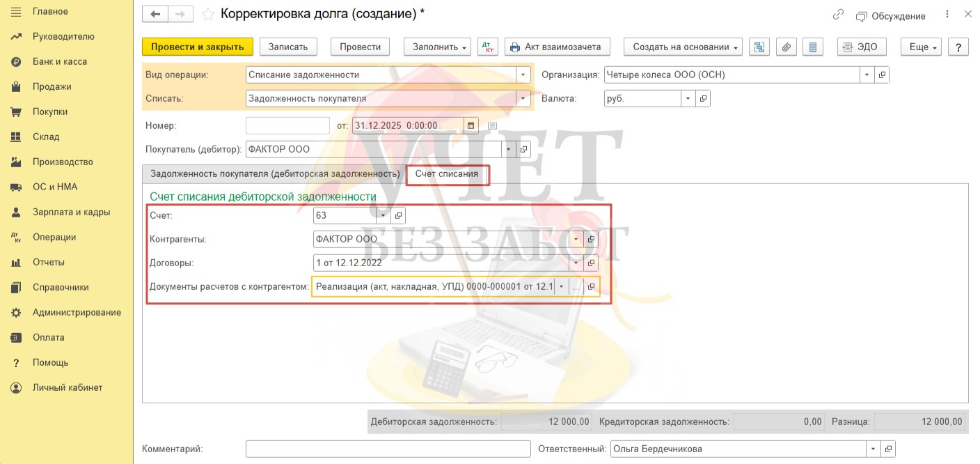Switch to Задолженность покупателя (дебиторская задолженность) tab
980x464 pixels.
tap(274, 173)
